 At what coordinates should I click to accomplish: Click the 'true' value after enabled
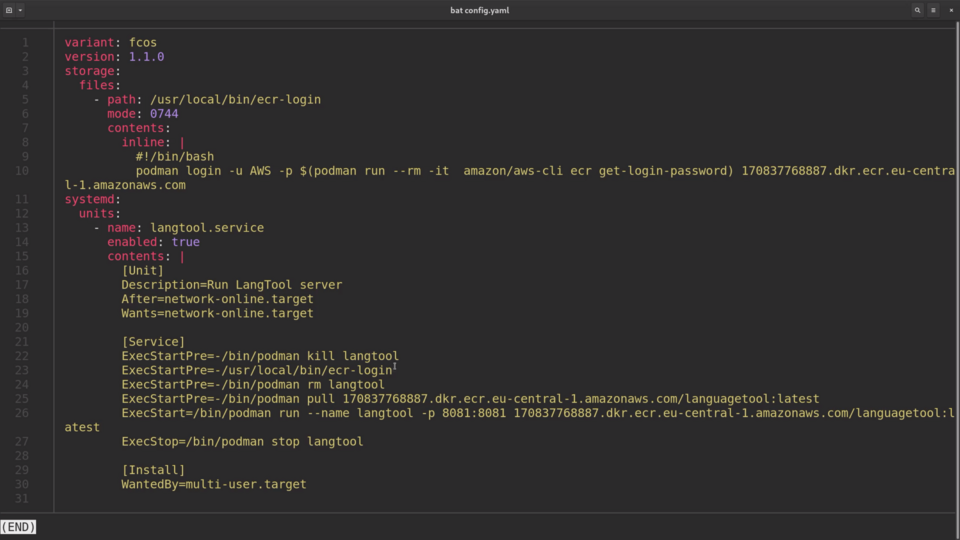pyautogui.click(x=186, y=242)
